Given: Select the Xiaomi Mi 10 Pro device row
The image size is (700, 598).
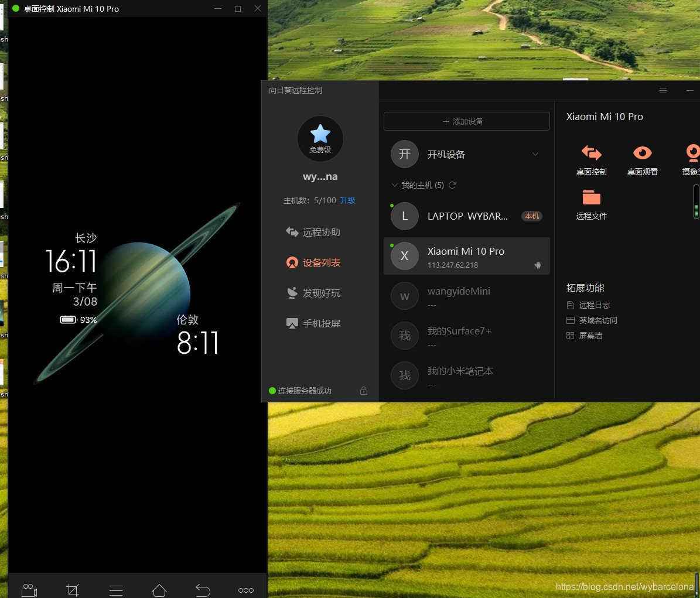Looking at the screenshot, I should coord(466,256).
